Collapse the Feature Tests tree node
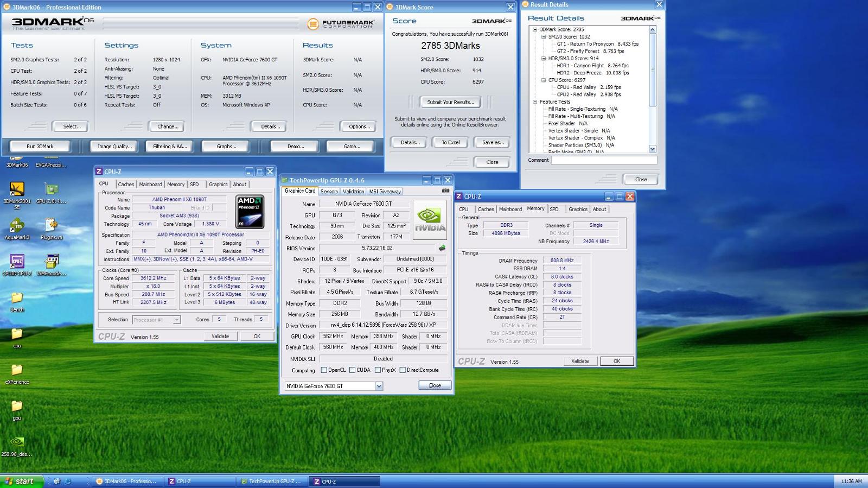 click(535, 102)
